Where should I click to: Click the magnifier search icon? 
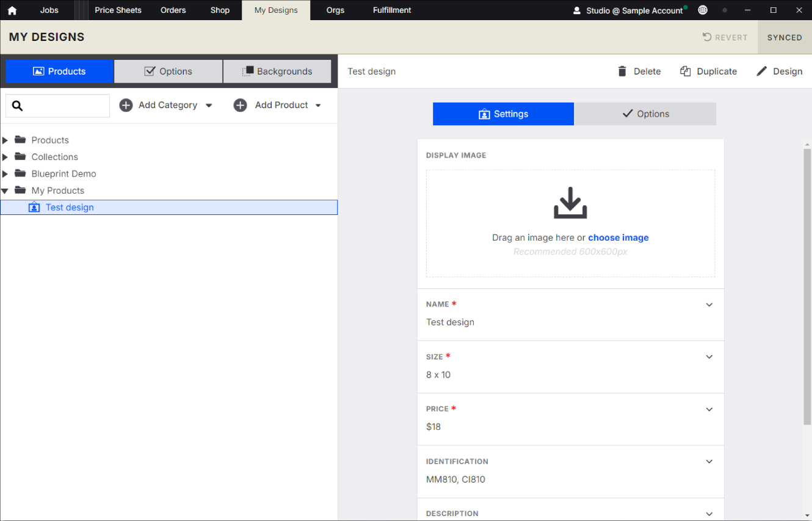pos(18,106)
